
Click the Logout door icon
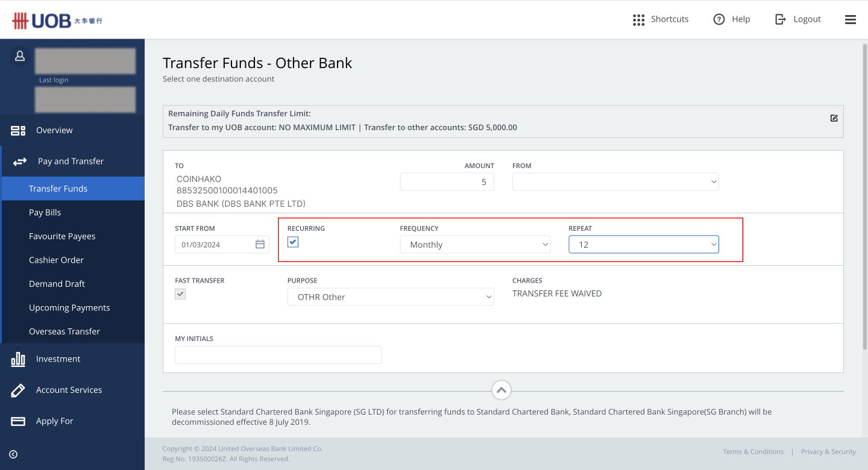(x=781, y=19)
